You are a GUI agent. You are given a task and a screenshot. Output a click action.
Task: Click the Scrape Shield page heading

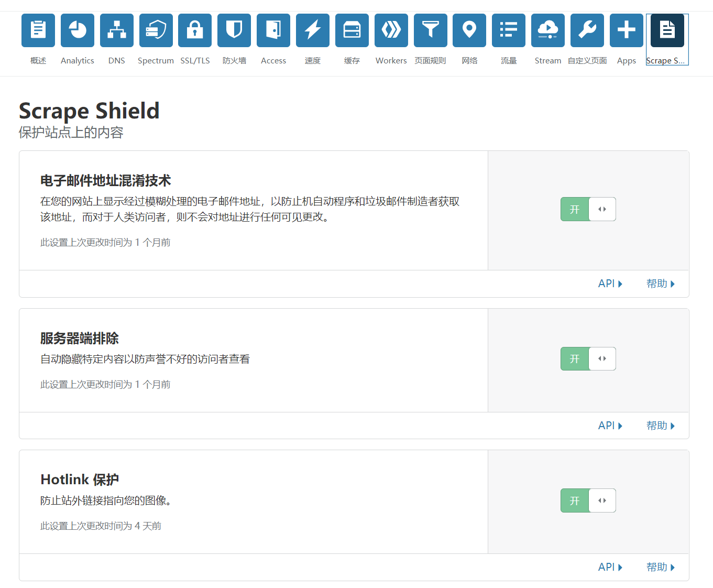(x=89, y=111)
